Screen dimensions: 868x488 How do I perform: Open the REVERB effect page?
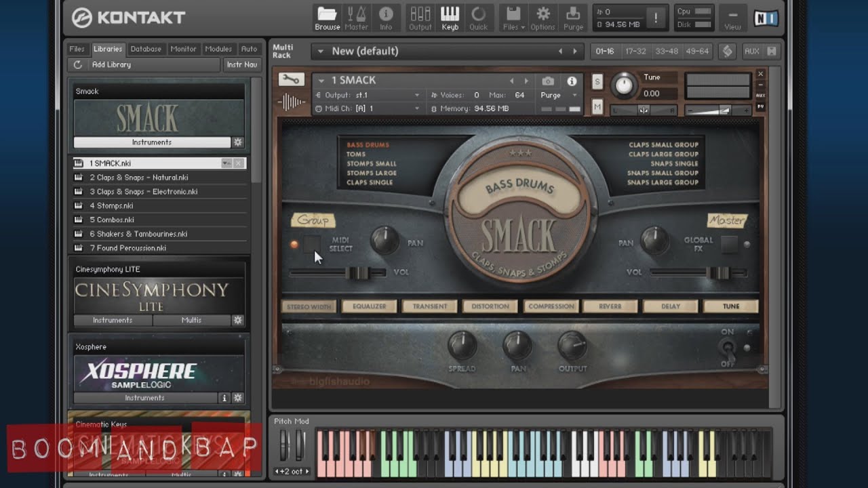pyautogui.click(x=610, y=306)
